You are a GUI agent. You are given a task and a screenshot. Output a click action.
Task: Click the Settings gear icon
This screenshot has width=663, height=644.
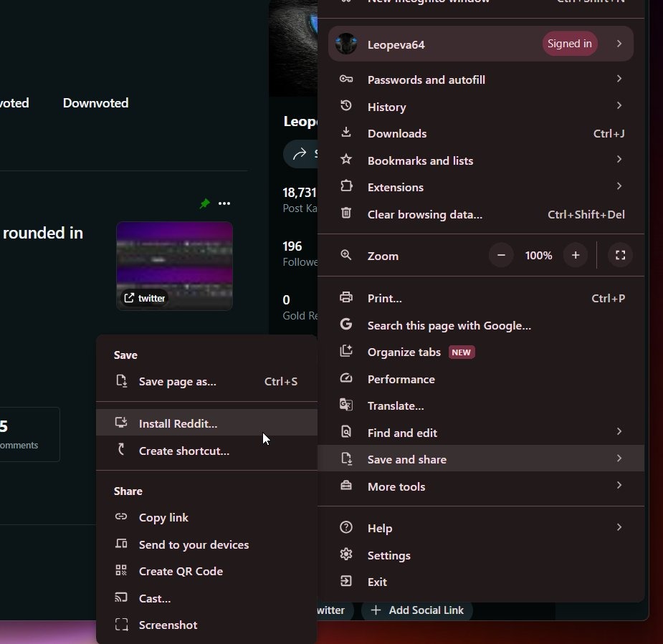click(346, 554)
